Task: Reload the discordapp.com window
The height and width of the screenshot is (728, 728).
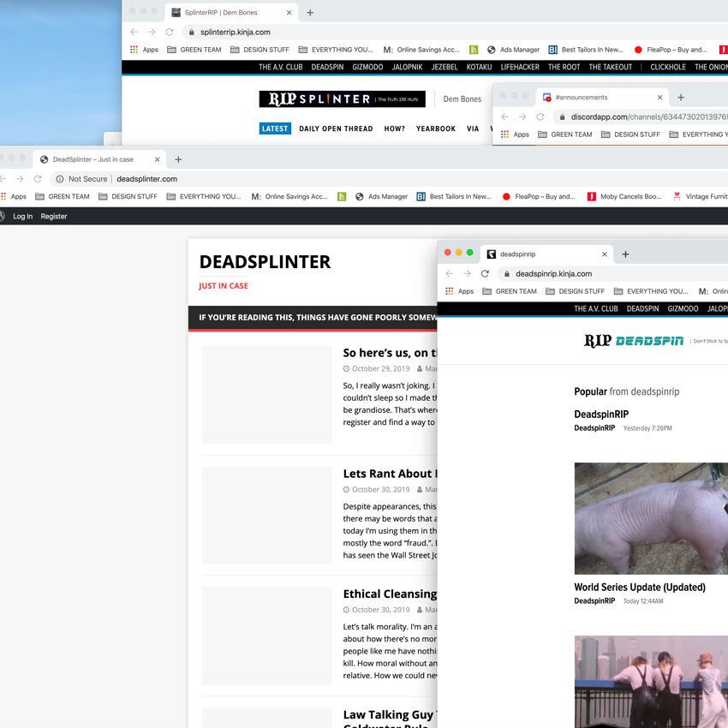Action: [x=540, y=117]
